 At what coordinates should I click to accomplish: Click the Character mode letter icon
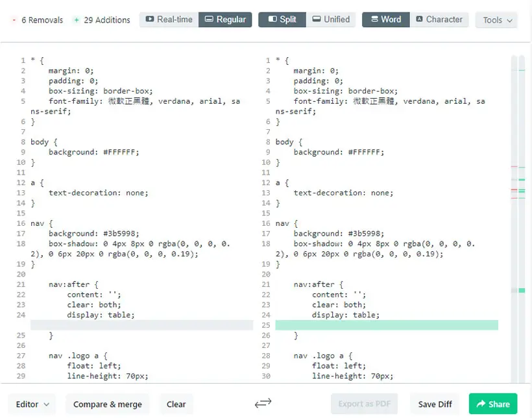coord(419,19)
